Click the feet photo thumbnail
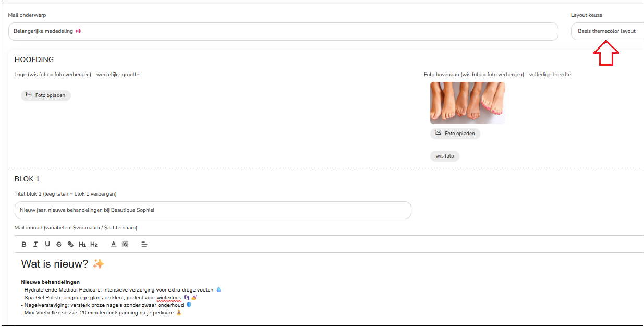Image resolution: width=644 pixels, height=327 pixels. (468, 103)
